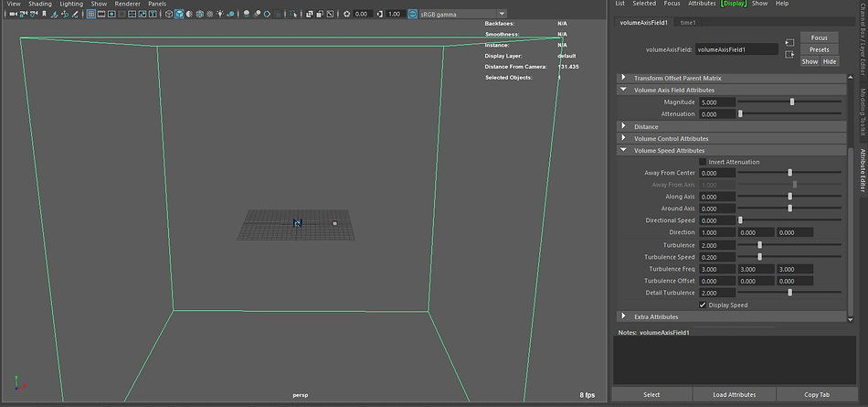Toggle the Film Gate icon
The height and width of the screenshot is (407, 868).
101,14
